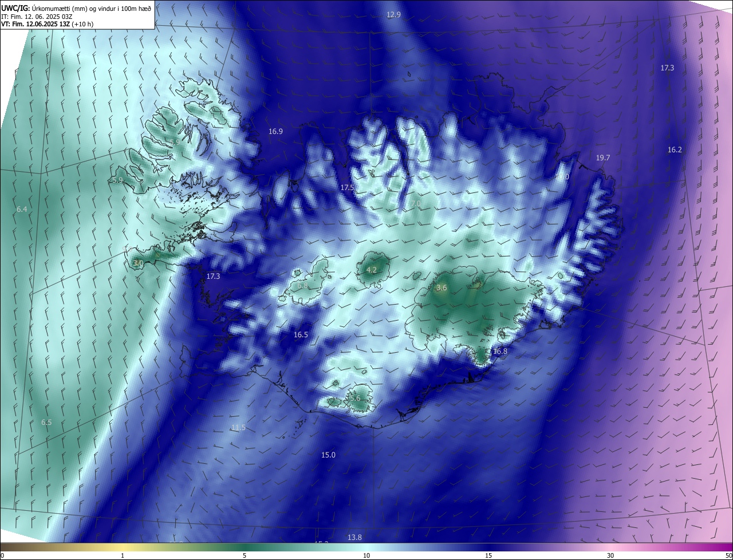Click the 10 tick label on the color scale
The image size is (733, 560).
tap(366, 556)
